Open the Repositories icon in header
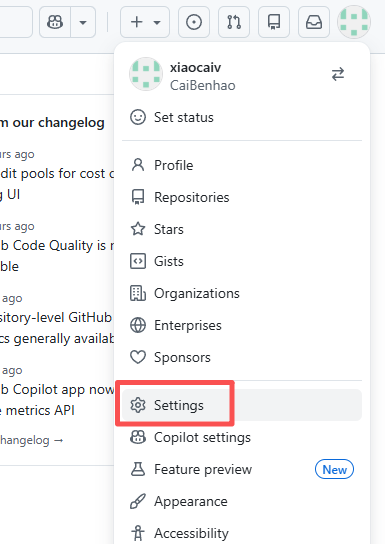Screen dimensions: 385x544 [x=274, y=22]
